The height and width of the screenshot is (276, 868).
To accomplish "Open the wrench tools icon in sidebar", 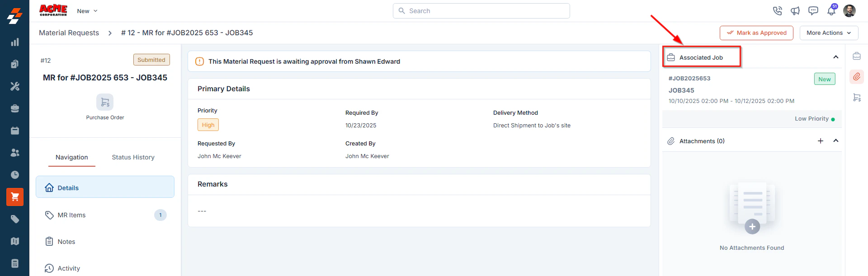I will click(15, 86).
